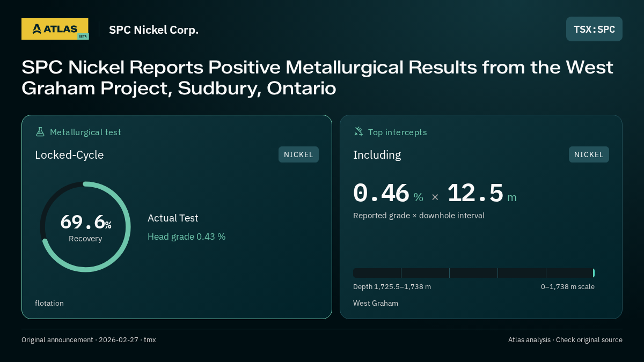
Task: Click Atlas analysis Check original source text
Action: pos(565,340)
